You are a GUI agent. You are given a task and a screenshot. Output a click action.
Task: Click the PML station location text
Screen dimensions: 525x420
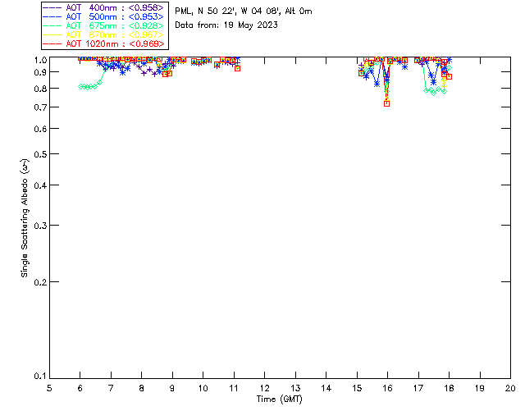tap(244, 11)
